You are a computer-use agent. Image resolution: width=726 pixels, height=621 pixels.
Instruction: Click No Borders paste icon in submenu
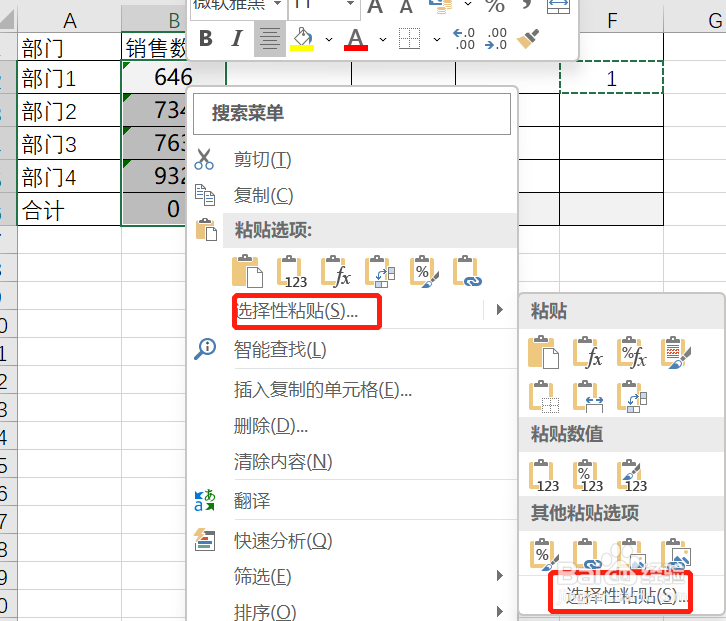(x=544, y=396)
